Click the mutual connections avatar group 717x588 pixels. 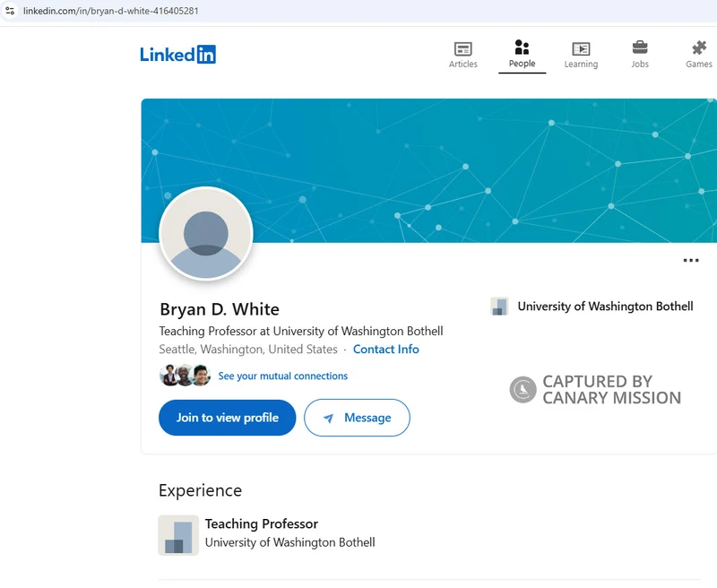(185, 376)
